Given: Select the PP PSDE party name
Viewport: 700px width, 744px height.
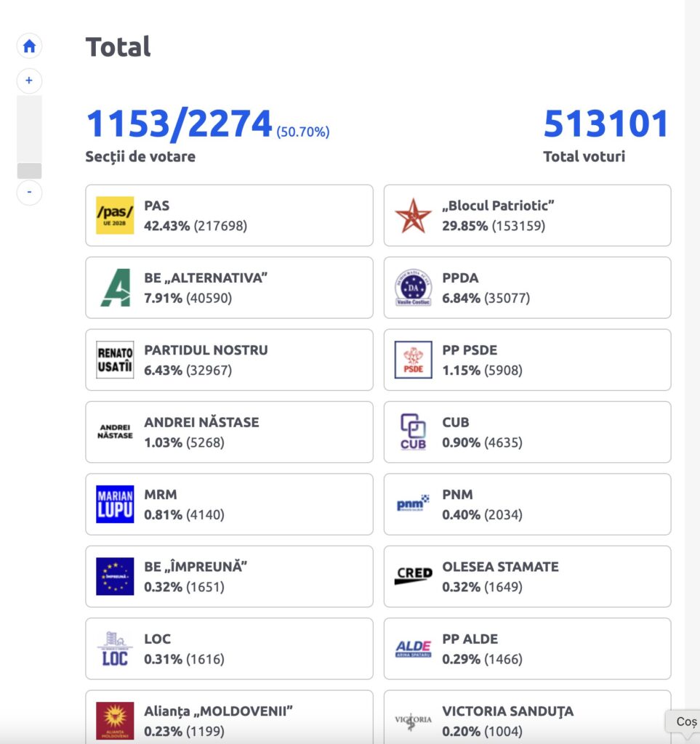Looking at the screenshot, I should 470,349.
